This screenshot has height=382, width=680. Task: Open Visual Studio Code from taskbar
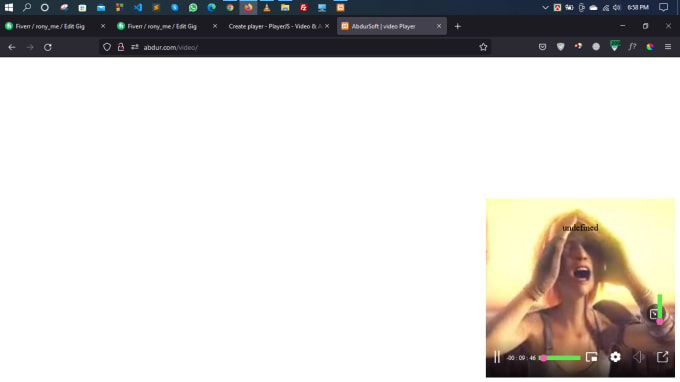(x=138, y=7)
